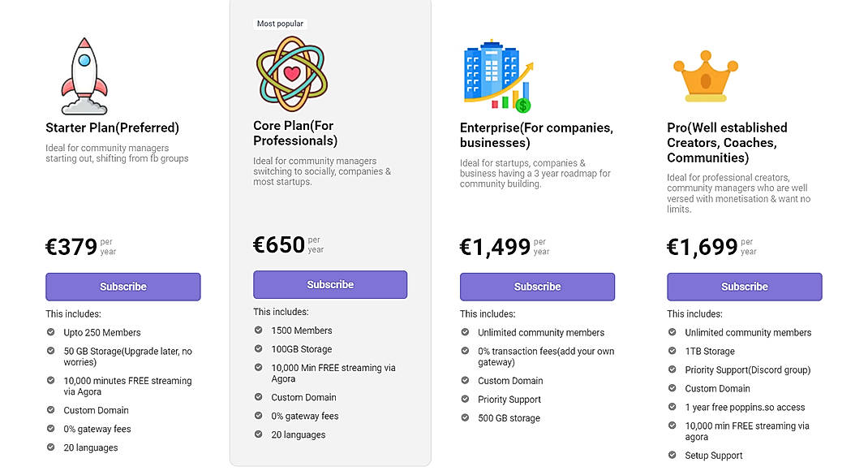868x471 pixels.
Task: Subscribe to the Enterprise plan
Action: (x=537, y=287)
